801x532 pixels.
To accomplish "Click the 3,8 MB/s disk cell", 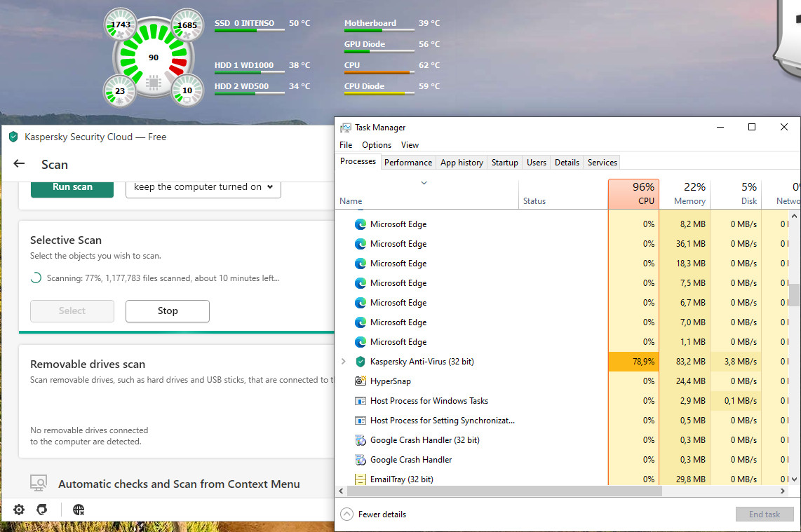I will point(736,362).
